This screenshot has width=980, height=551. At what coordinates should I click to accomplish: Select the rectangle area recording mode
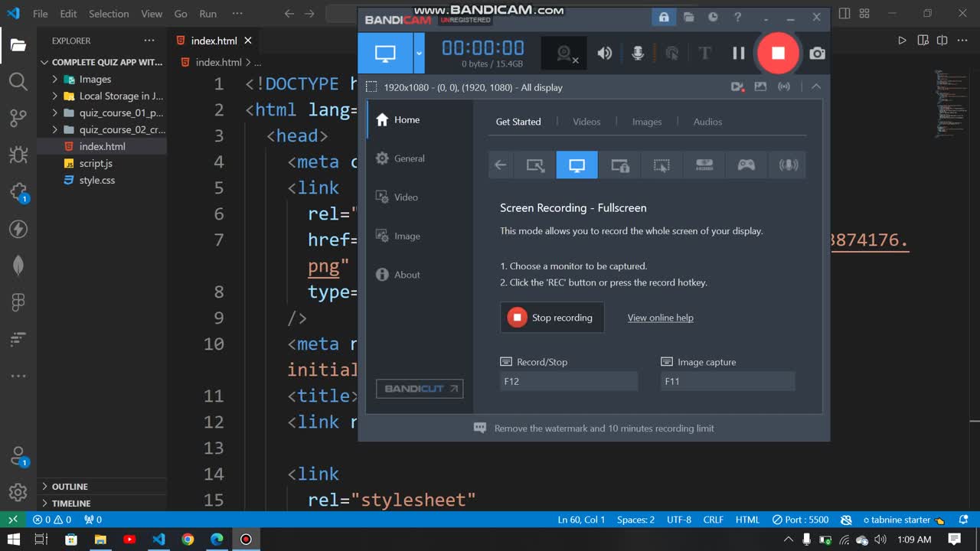(x=535, y=165)
